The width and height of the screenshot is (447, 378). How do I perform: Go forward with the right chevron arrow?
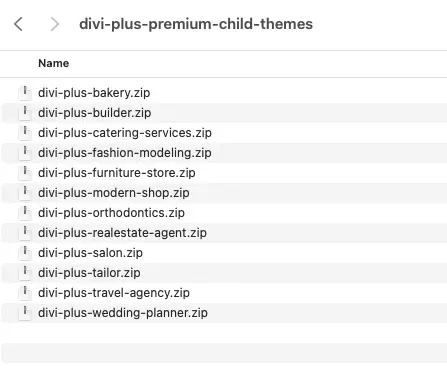[x=55, y=24]
